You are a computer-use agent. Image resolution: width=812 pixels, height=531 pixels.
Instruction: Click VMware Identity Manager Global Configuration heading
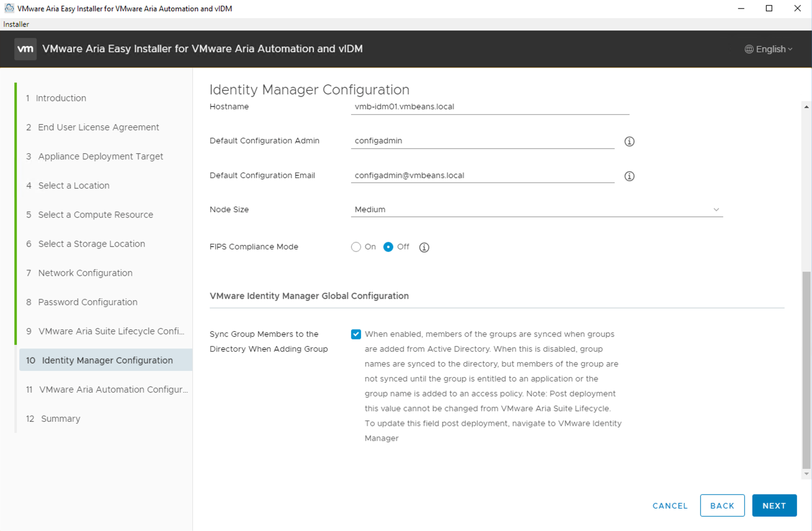(x=309, y=296)
